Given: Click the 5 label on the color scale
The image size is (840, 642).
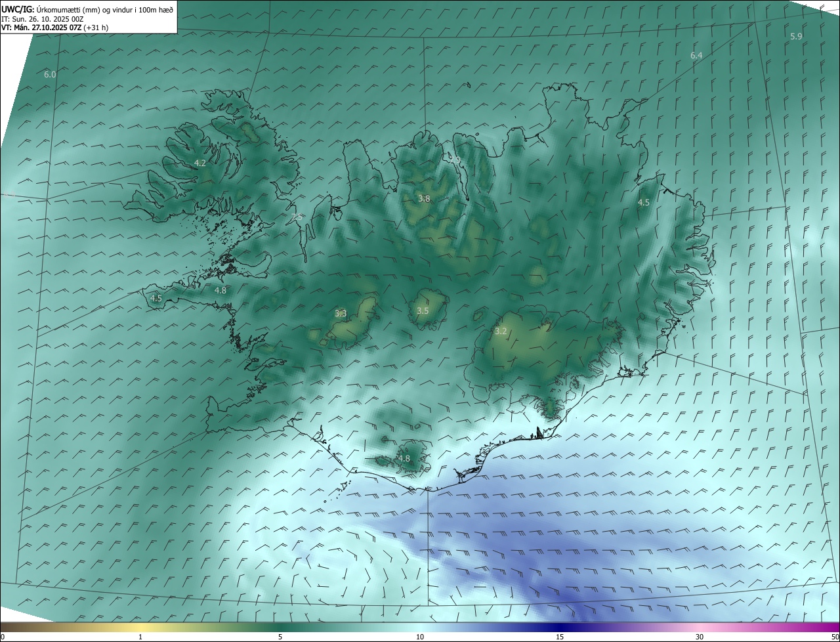Looking at the screenshot, I should click(280, 637).
